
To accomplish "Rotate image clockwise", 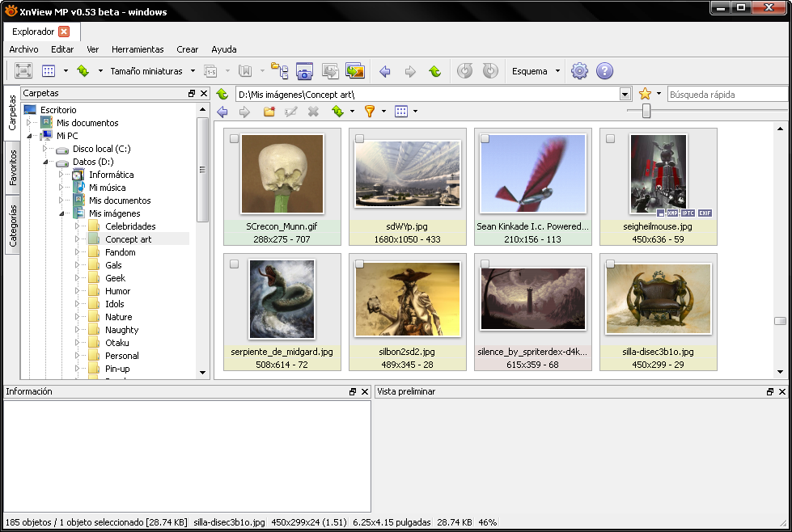I will 490,70.
